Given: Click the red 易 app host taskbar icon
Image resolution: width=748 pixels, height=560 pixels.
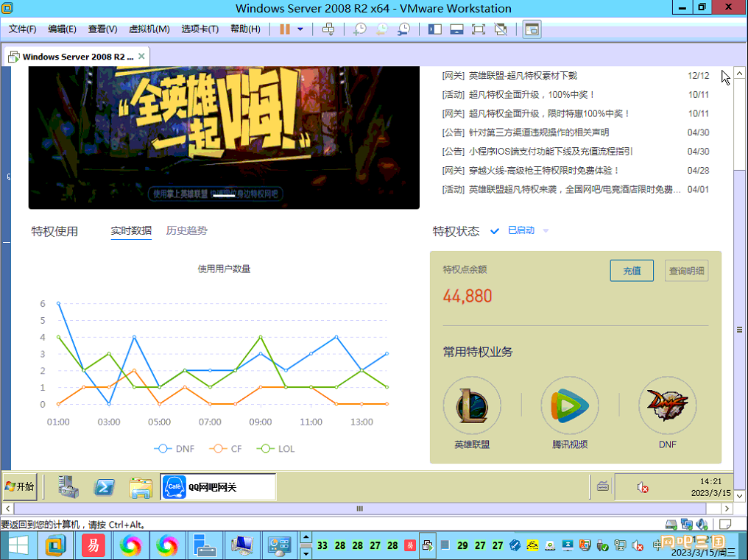Looking at the screenshot, I should point(93,545).
